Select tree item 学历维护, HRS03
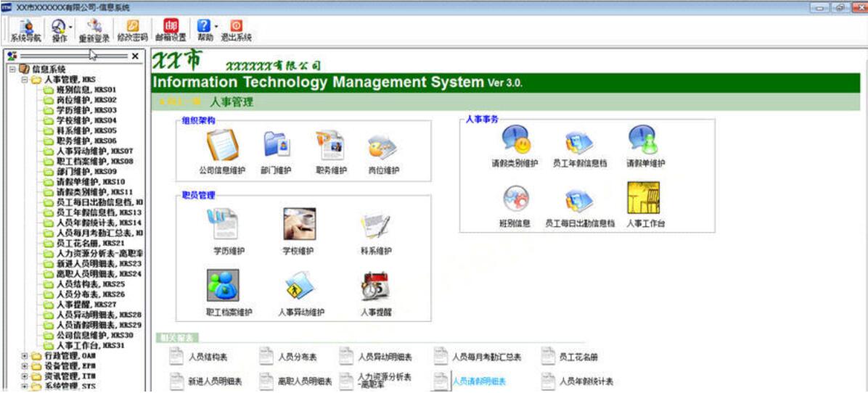This screenshot has height=393, width=868. pyautogui.click(x=86, y=110)
